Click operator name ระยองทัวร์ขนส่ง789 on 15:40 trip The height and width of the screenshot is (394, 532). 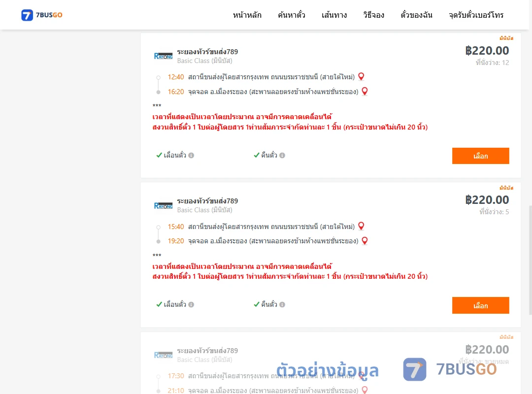click(207, 201)
